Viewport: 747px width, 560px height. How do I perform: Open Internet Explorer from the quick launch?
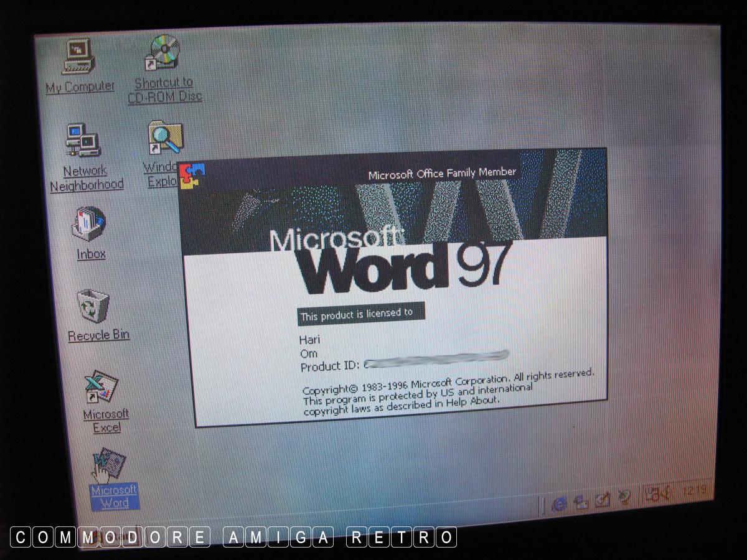(559, 503)
